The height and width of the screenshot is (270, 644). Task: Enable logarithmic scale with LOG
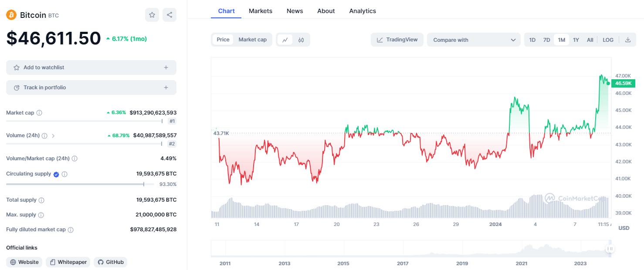tap(608, 39)
